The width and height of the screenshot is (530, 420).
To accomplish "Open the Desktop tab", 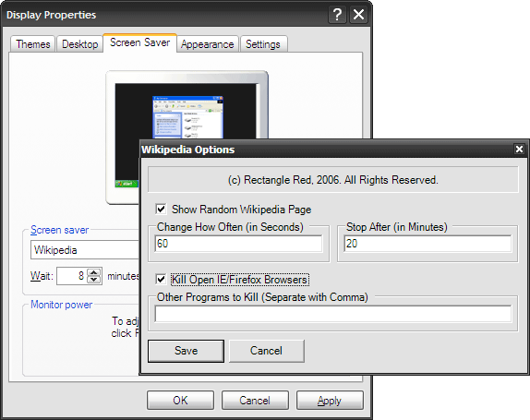I will (x=79, y=44).
